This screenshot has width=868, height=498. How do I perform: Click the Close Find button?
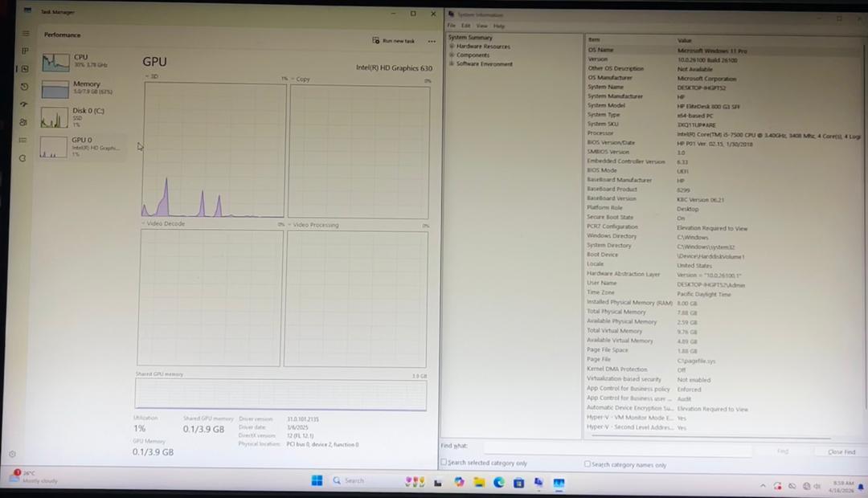point(841,451)
